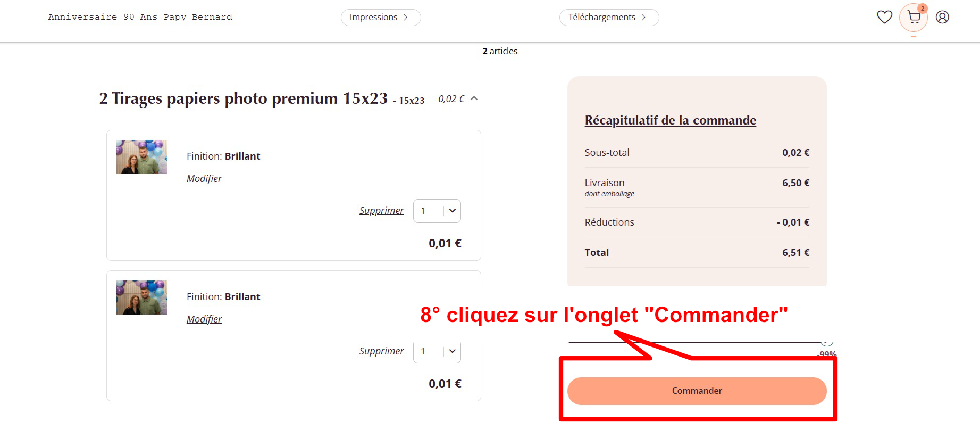
Task: Open the favorites heart icon
Action: coord(884,17)
